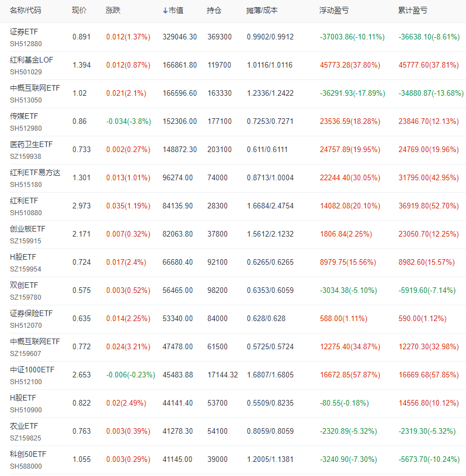Select floating loss -80.55(-0.18%)

344,403
